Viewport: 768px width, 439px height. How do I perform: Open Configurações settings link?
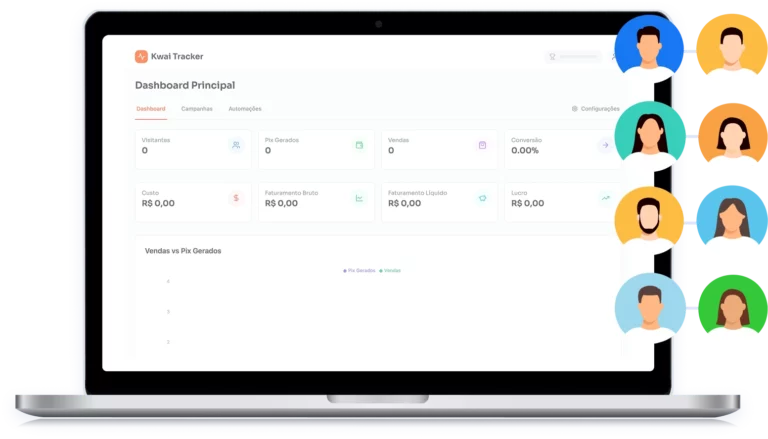coord(596,109)
